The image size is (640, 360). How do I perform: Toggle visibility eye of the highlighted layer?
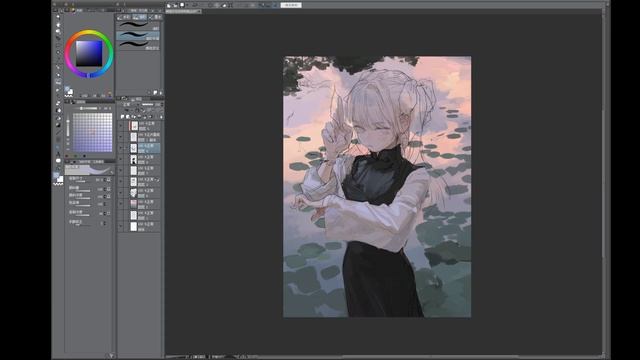pos(121,148)
